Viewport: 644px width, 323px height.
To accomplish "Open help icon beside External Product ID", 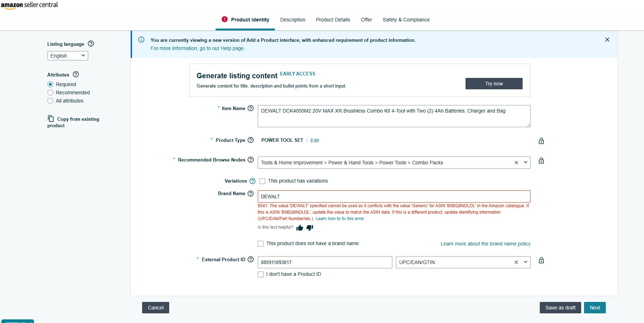I will pos(251,259).
